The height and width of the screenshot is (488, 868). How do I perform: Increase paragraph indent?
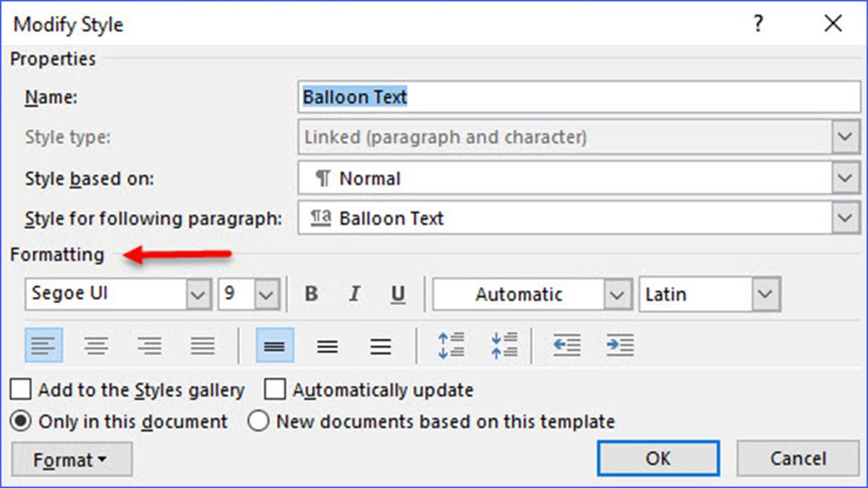coord(619,345)
